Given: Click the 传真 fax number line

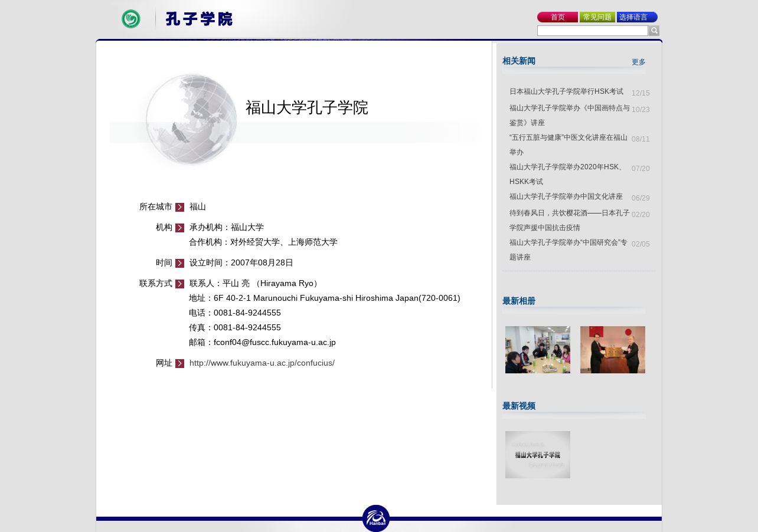Looking at the screenshot, I should (x=235, y=328).
